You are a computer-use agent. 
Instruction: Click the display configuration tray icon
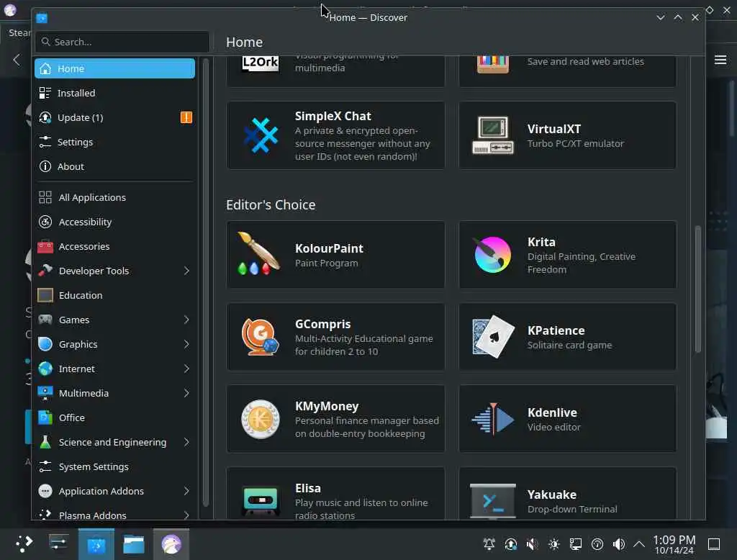tap(575, 544)
